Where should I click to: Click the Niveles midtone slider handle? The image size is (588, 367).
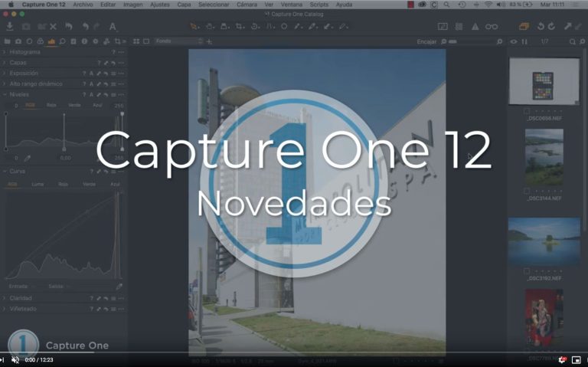(x=64, y=149)
